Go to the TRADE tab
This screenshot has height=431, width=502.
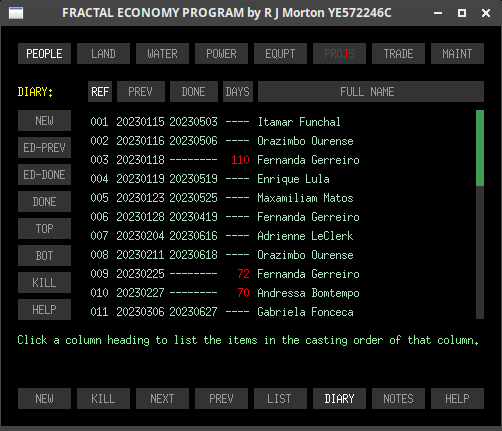398,53
